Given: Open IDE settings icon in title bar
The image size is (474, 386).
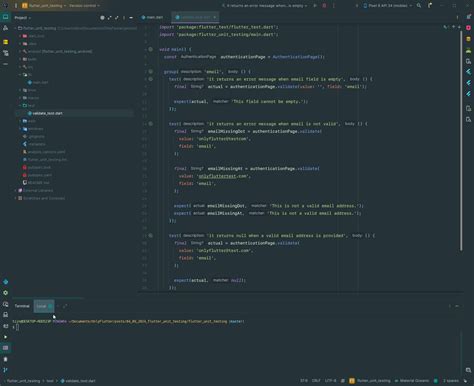Looking at the screenshot, I should 430,6.
